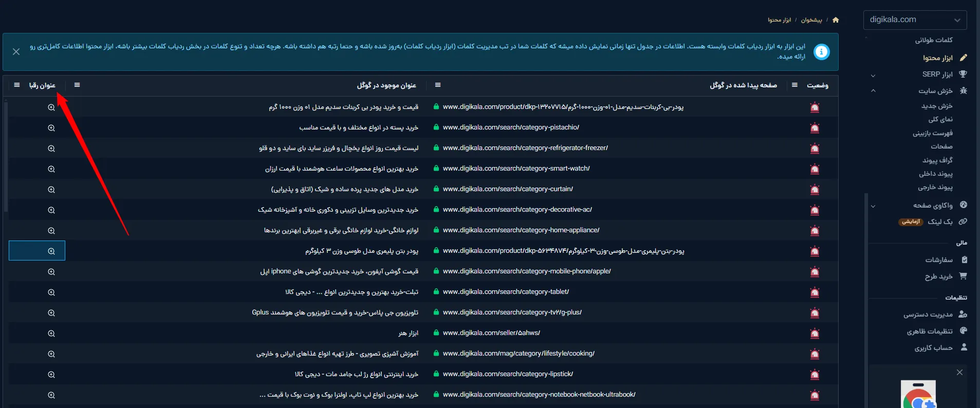This screenshot has height=408, width=980.
Task: Click the حساب کاربری person icon
Action: click(x=964, y=347)
